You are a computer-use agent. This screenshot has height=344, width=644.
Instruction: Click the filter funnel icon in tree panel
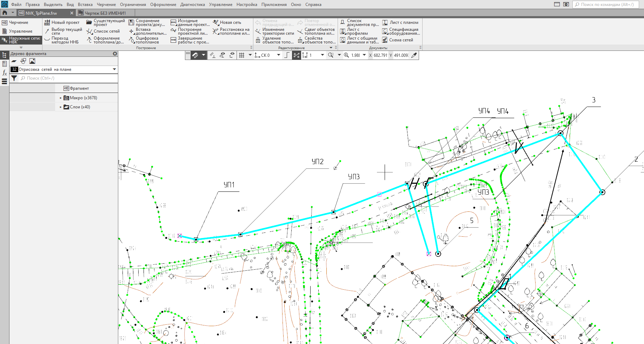point(14,78)
